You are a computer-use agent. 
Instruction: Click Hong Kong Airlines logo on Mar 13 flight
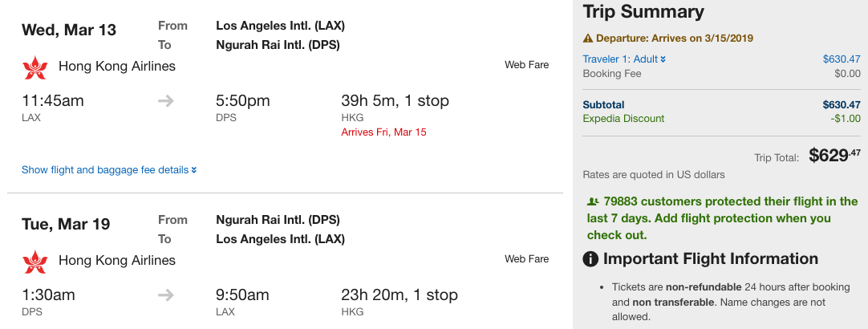coord(35,67)
